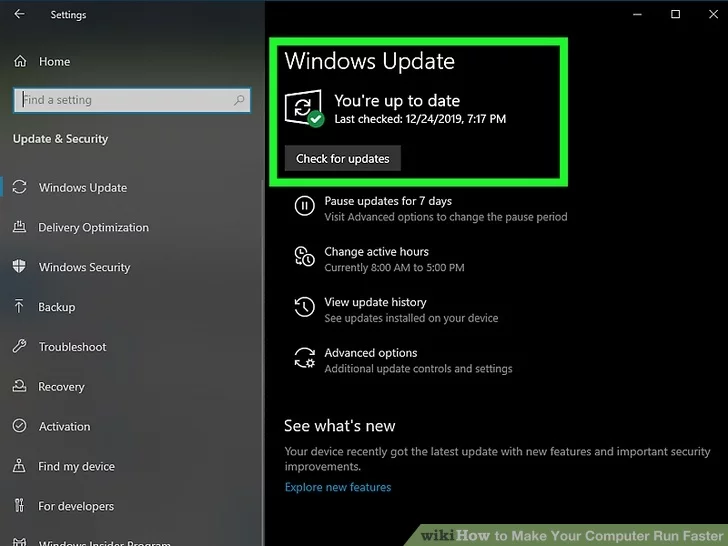
Task: Click the Windows Update sync icon in sidebar
Action: 20,187
